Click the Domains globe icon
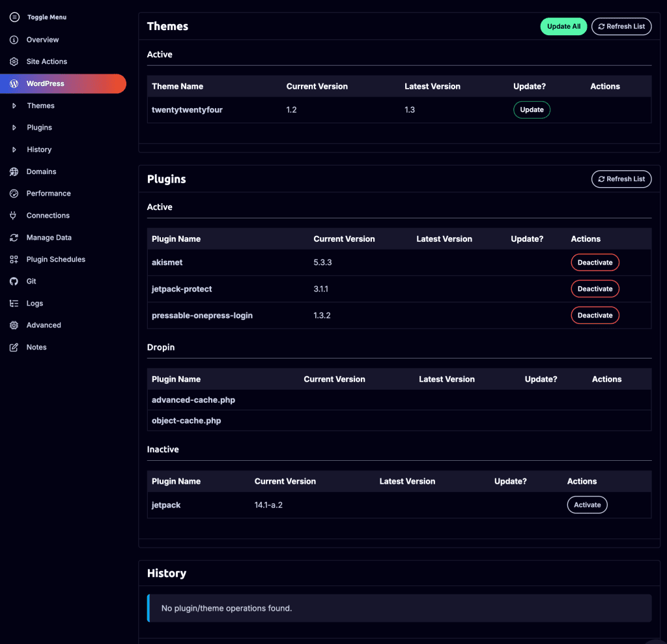Image resolution: width=667 pixels, height=644 pixels. [x=14, y=171]
